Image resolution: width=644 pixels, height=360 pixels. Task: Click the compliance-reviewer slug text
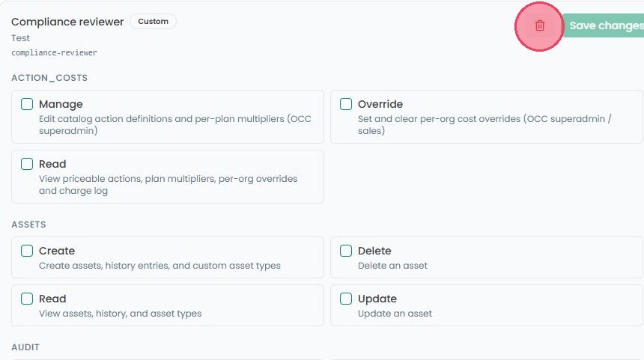54,52
